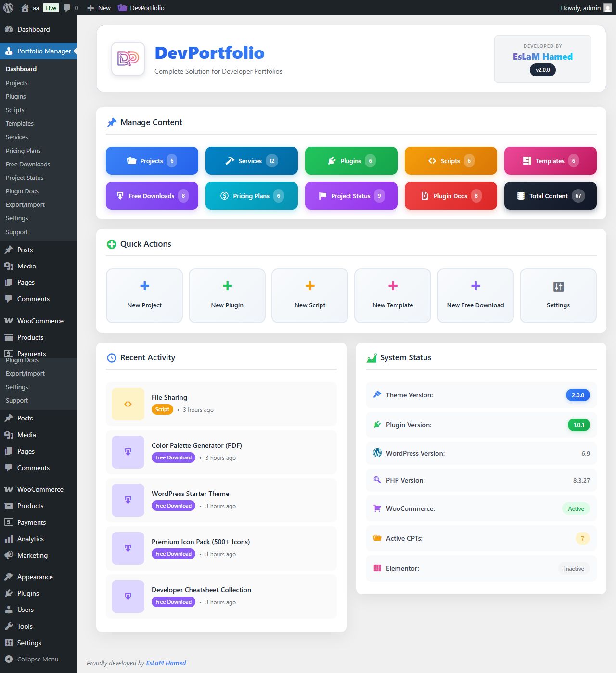Image resolution: width=616 pixels, height=673 pixels.
Task: Click the Analytics bar chart icon in sidebar
Action: point(9,539)
